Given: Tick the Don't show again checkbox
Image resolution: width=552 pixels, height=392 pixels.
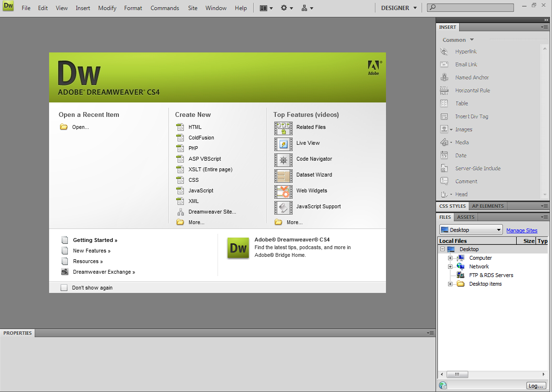Looking at the screenshot, I should (x=64, y=288).
